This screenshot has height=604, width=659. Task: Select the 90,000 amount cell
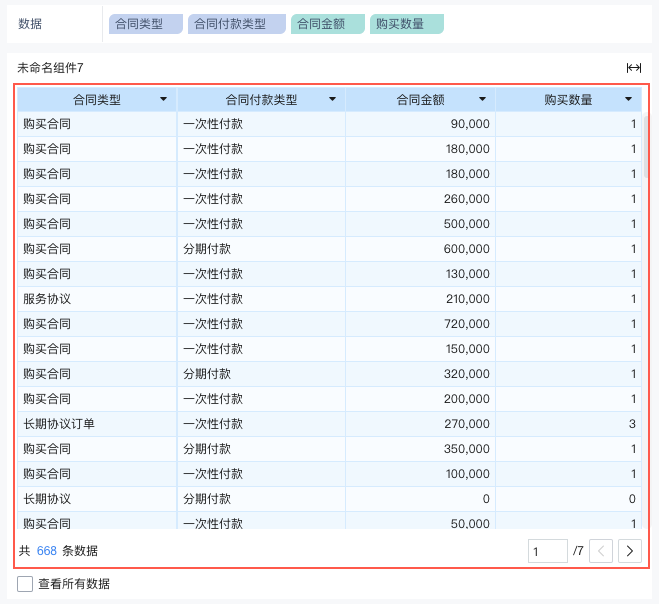tap(420, 124)
